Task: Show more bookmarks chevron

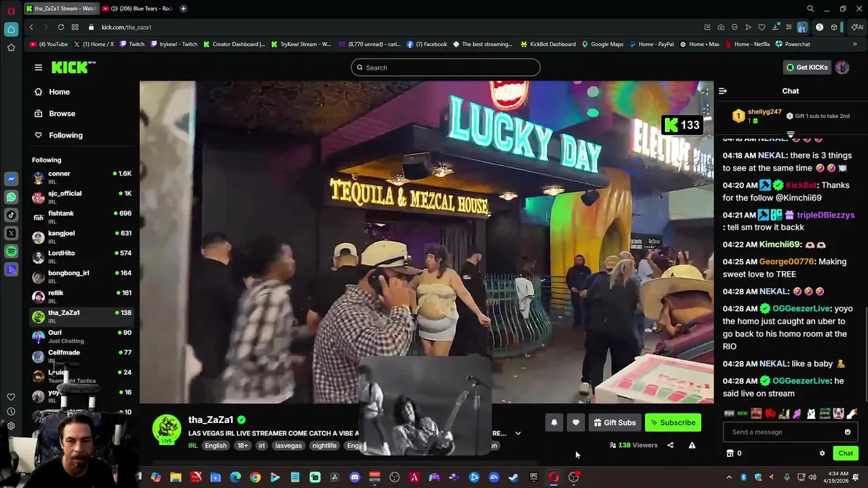Action: 854,44
